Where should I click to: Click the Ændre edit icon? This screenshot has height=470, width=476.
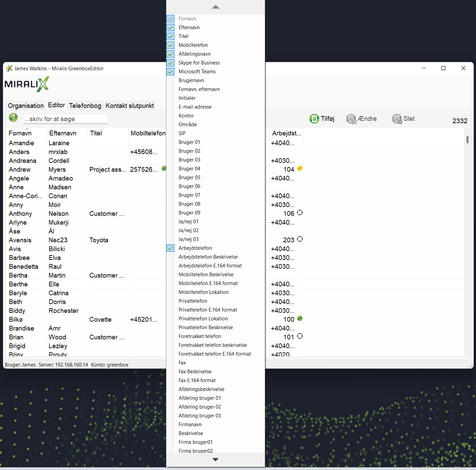[351, 119]
